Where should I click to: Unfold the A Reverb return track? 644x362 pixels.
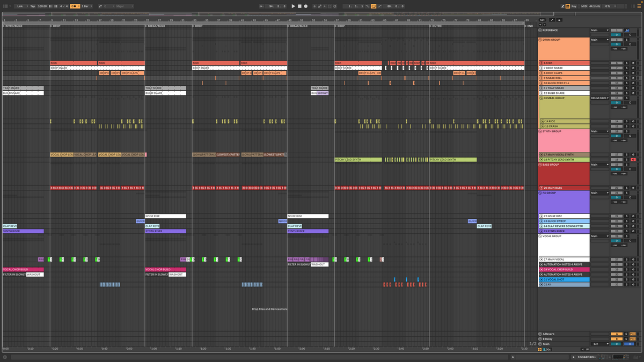pos(541,334)
